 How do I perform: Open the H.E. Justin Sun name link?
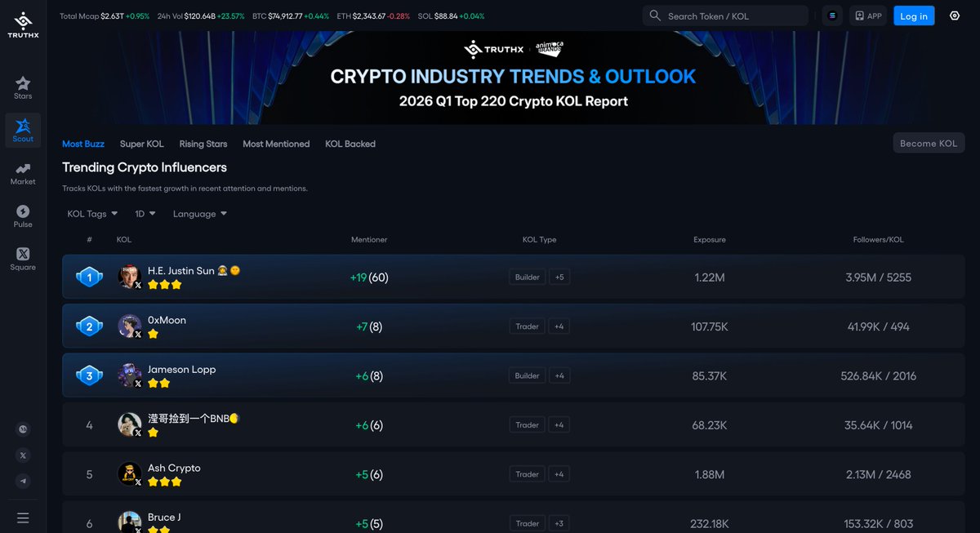coord(194,270)
